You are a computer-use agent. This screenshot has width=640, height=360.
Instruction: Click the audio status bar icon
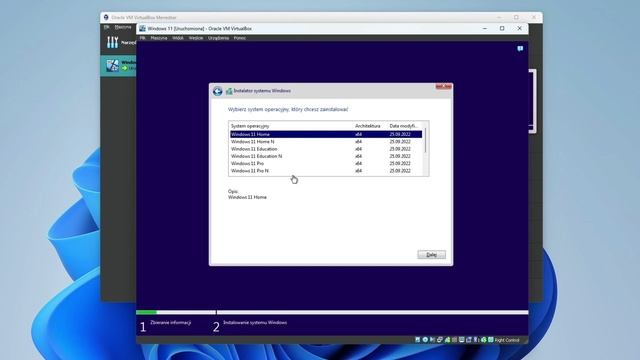click(432, 340)
